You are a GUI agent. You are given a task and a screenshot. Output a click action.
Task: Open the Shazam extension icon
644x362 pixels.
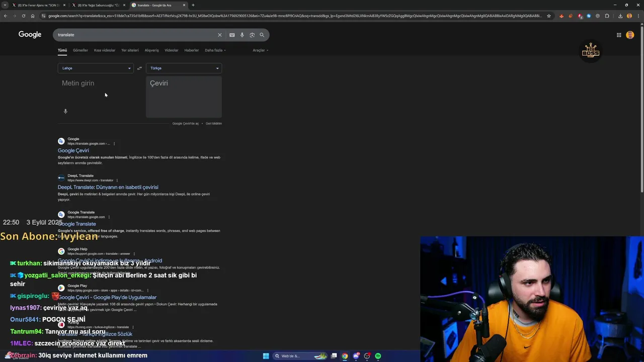589,16
